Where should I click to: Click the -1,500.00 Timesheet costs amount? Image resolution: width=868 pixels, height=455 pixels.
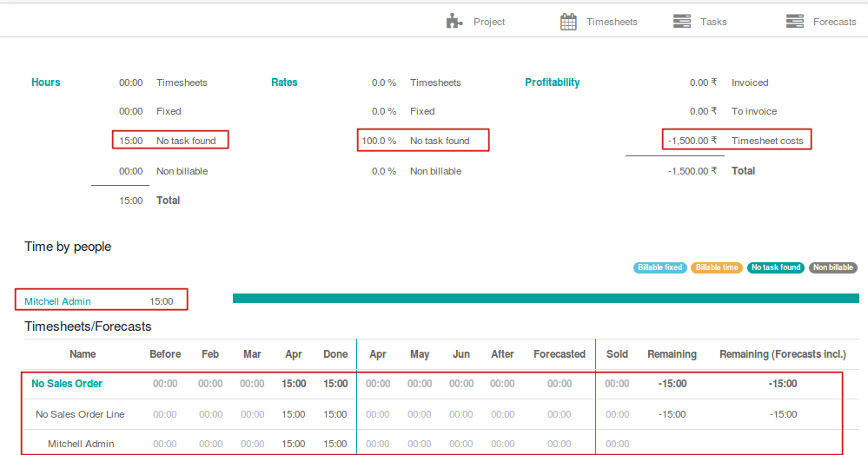click(692, 141)
